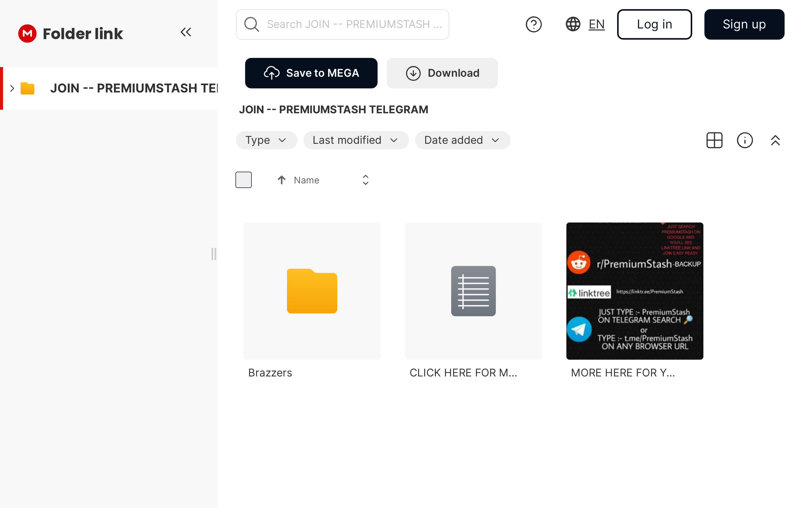
Task: Open the help question-mark icon
Action: click(533, 24)
